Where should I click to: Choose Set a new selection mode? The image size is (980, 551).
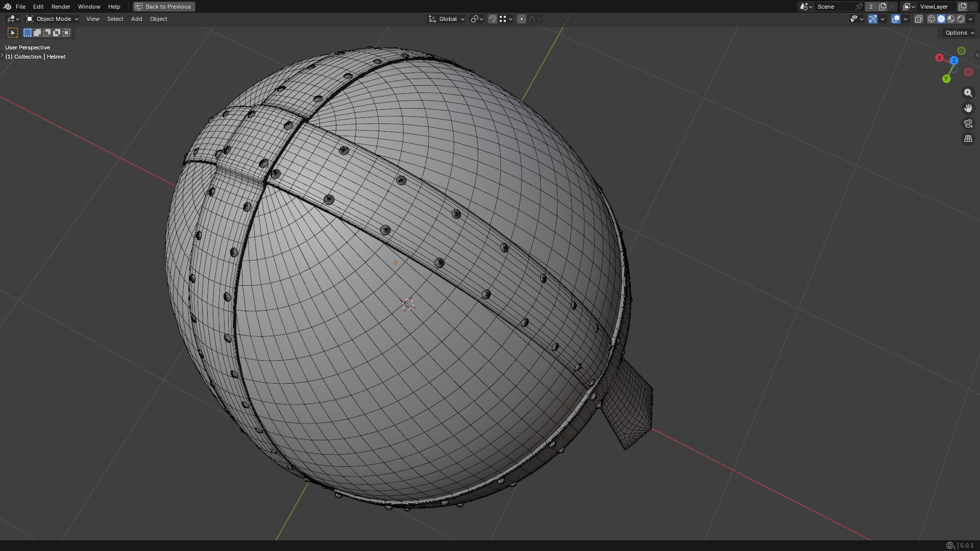pyautogui.click(x=28, y=33)
